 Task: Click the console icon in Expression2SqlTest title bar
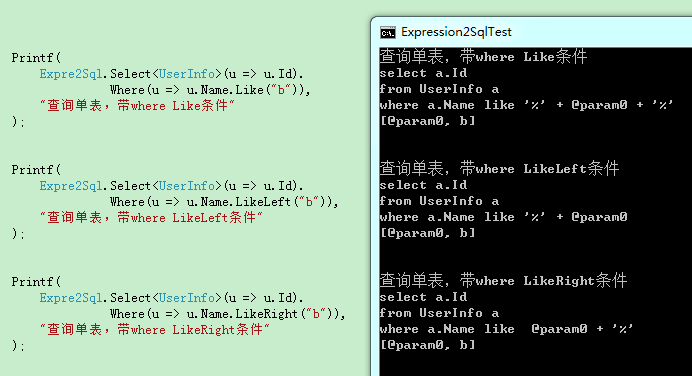click(387, 33)
